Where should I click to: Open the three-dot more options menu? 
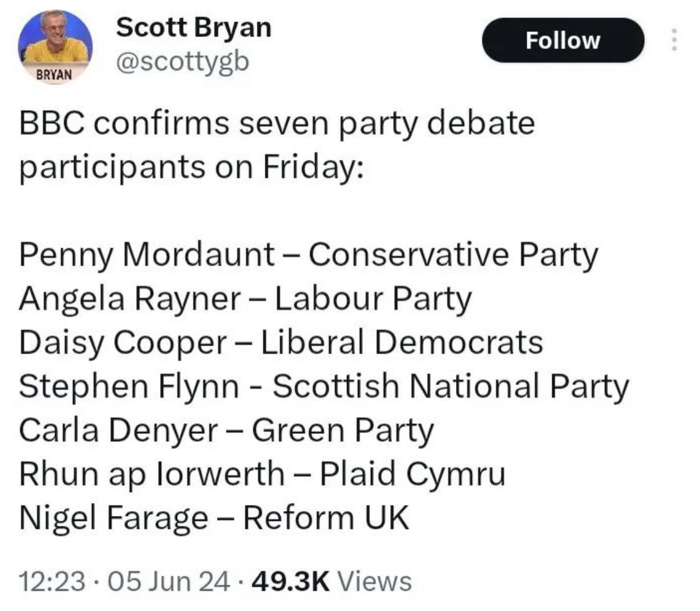click(x=674, y=40)
